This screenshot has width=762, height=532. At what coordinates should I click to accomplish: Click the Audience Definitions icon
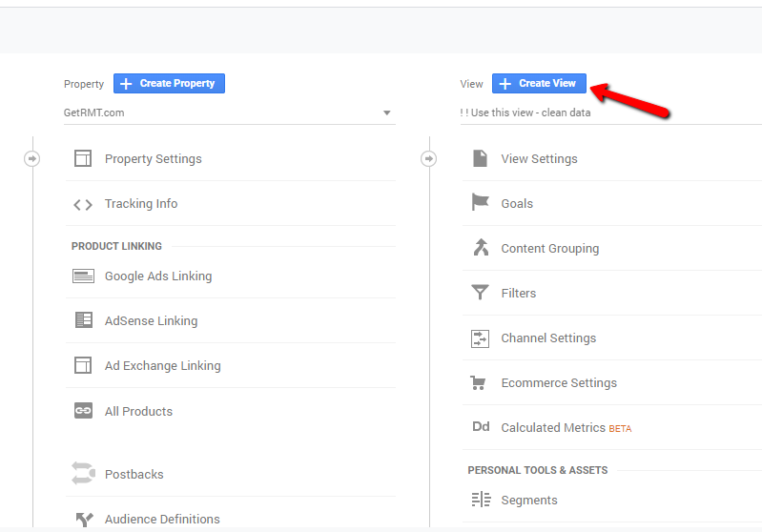click(x=84, y=520)
